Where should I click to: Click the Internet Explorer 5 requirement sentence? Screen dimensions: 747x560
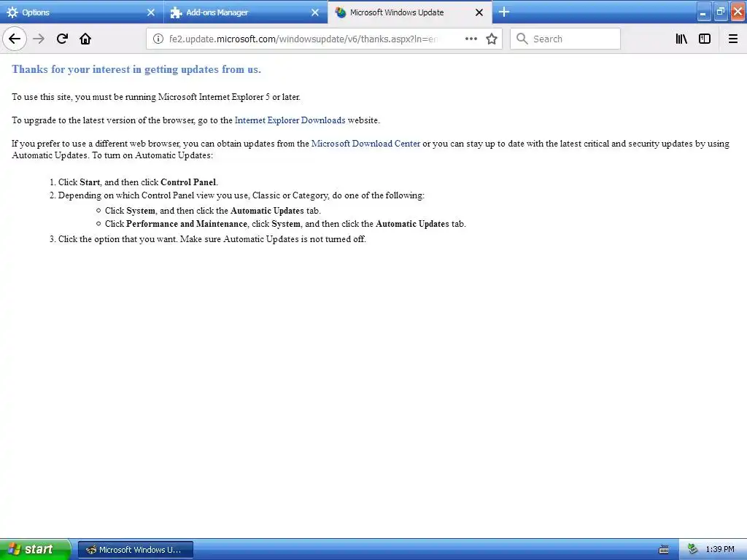coord(156,97)
